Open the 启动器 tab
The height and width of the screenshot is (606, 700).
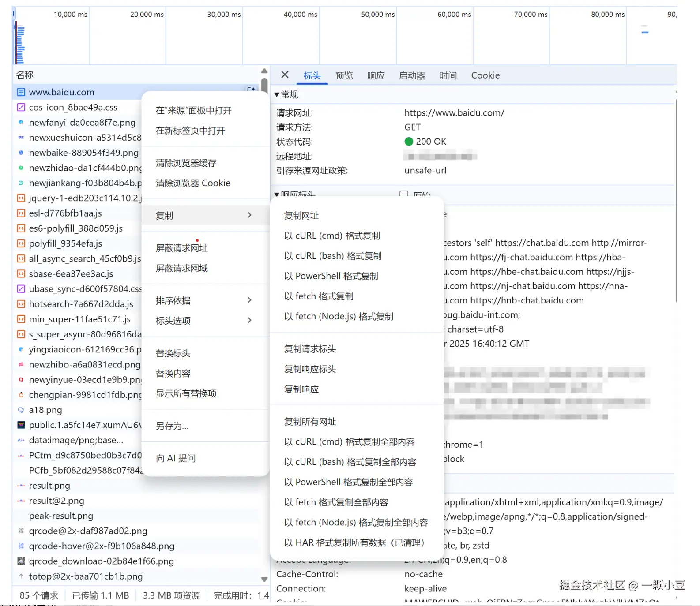tap(412, 75)
